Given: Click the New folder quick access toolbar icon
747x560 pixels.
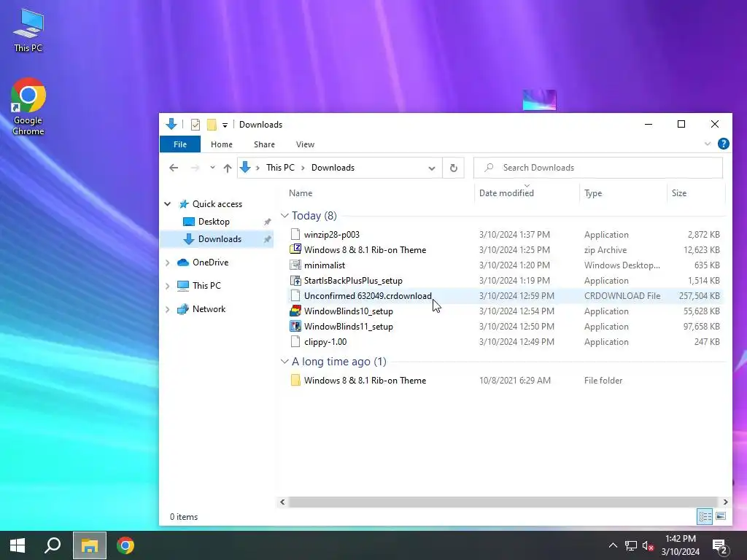Looking at the screenshot, I should 212,125.
